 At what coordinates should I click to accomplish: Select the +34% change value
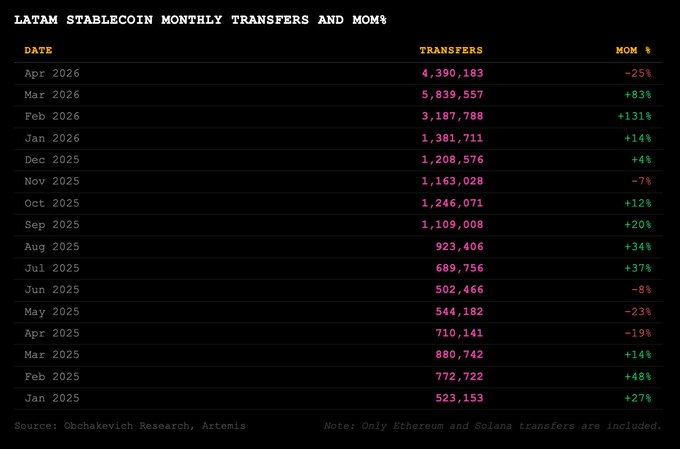click(x=638, y=246)
